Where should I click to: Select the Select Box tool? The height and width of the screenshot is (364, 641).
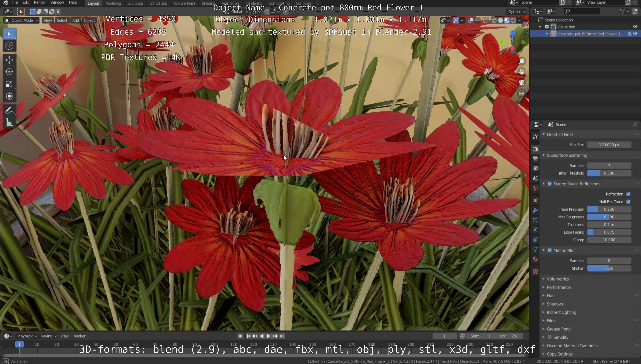9,34
